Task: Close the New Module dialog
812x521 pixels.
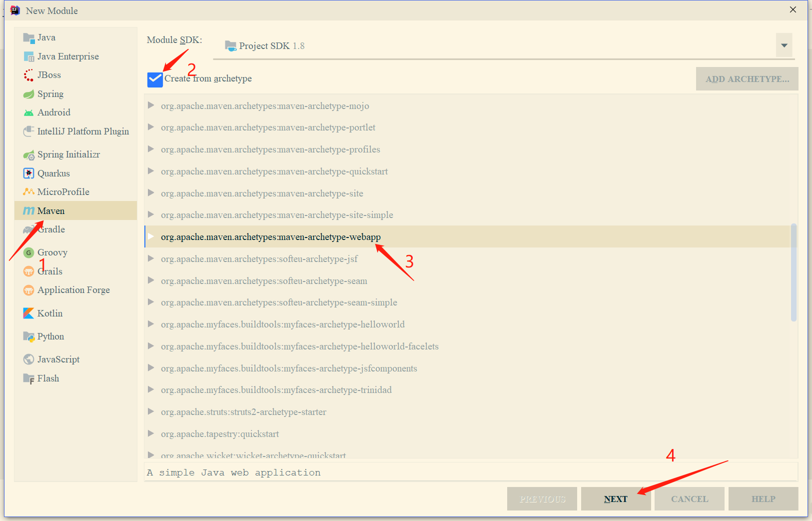Action: pos(793,10)
